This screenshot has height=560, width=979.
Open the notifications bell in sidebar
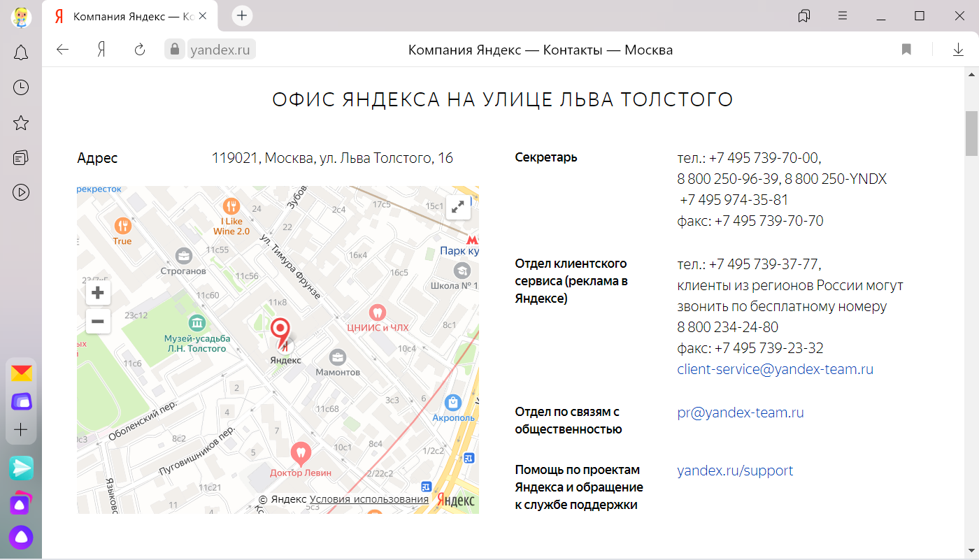point(21,52)
